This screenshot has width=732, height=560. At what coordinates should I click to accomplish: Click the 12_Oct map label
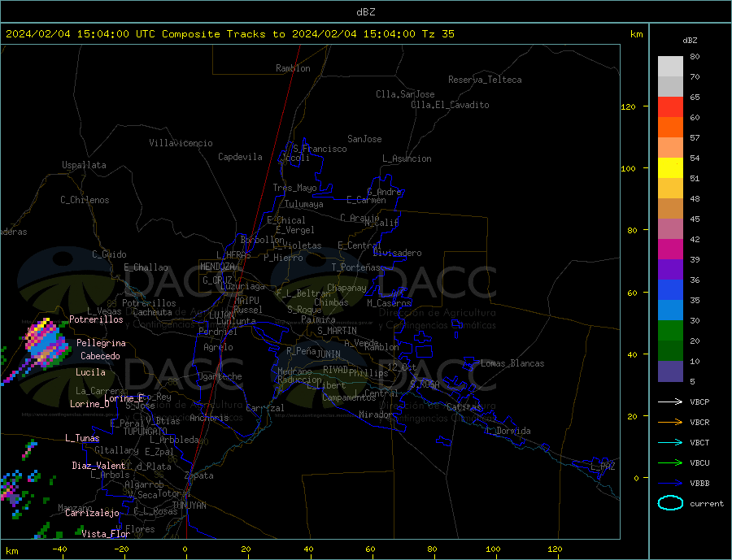[402, 367]
